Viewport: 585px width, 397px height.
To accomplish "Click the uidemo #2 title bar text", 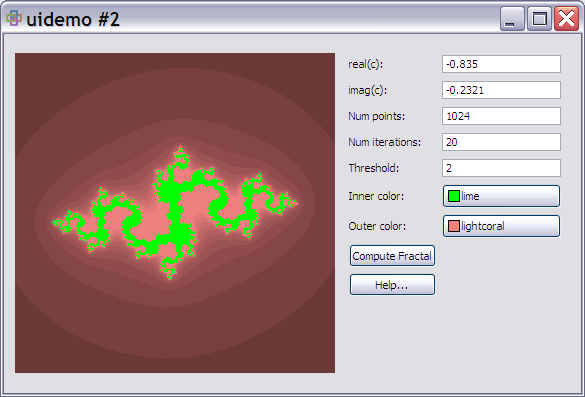I will click(x=73, y=19).
